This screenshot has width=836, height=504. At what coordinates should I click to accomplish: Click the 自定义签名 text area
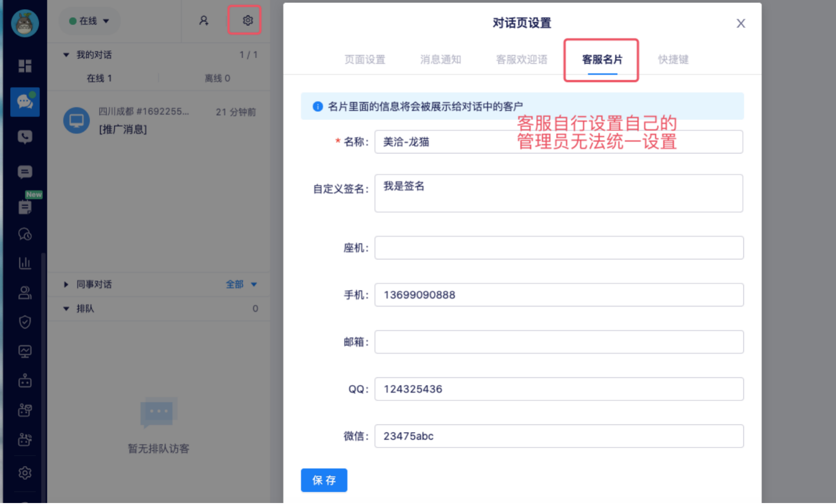pyautogui.click(x=559, y=193)
